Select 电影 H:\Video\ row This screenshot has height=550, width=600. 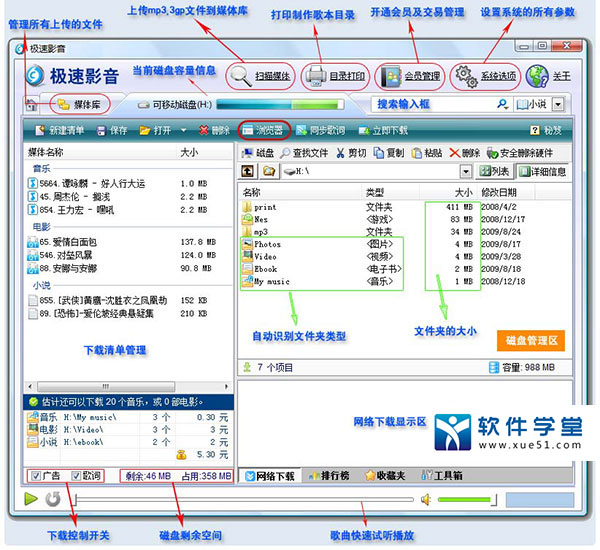tap(128, 429)
